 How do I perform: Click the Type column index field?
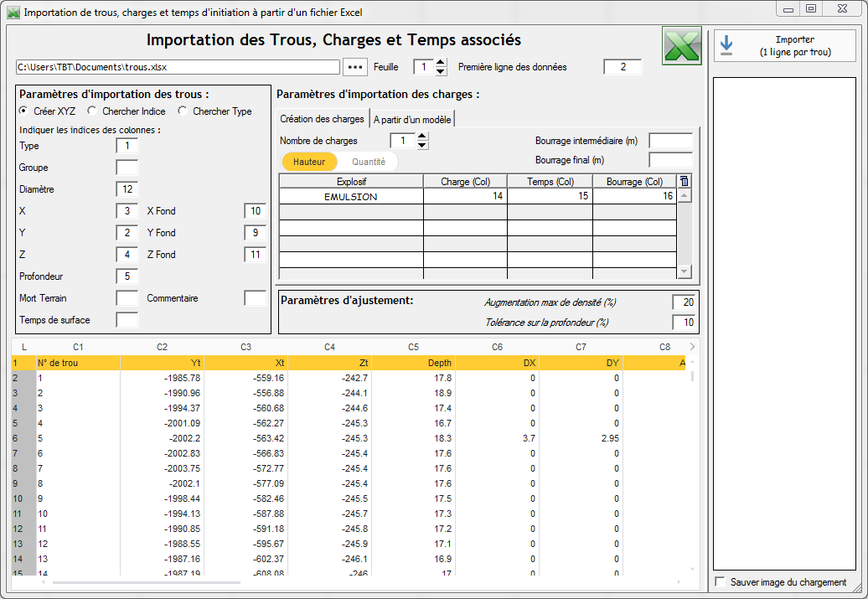pyautogui.click(x=127, y=146)
